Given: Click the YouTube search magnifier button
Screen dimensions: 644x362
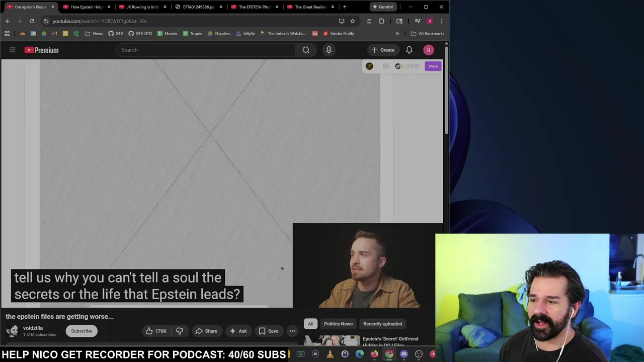Looking at the screenshot, I should click(x=306, y=50).
